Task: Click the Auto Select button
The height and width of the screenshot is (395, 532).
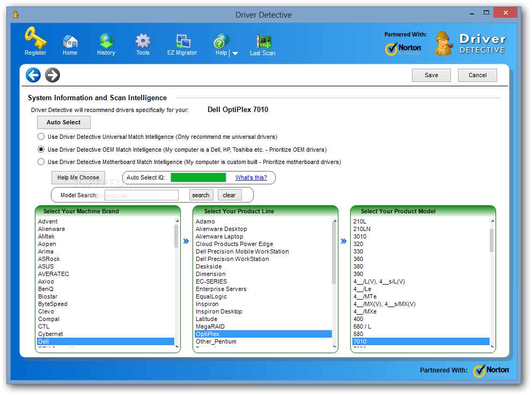Action: coord(64,122)
